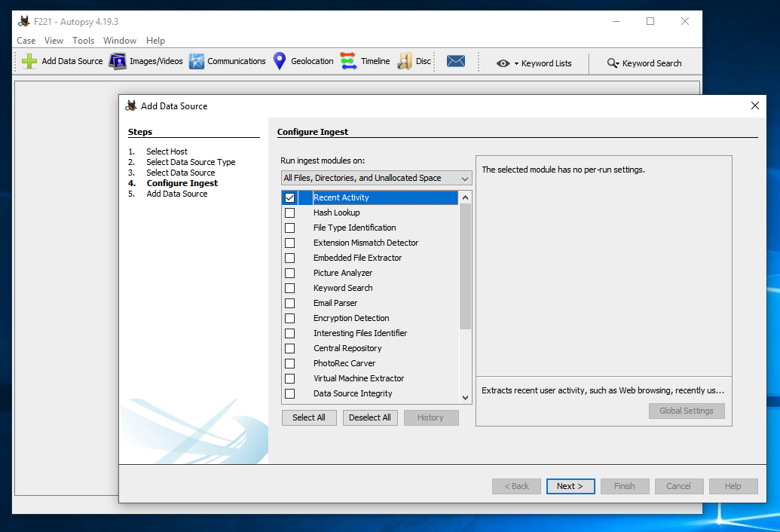Minimize the Autopsy main window
The height and width of the screenshot is (532, 780).
click(616, 21)
